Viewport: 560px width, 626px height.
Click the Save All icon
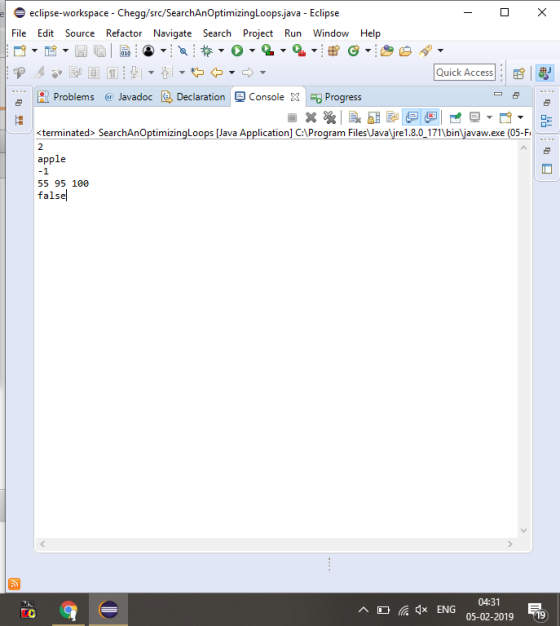point(100,51)
